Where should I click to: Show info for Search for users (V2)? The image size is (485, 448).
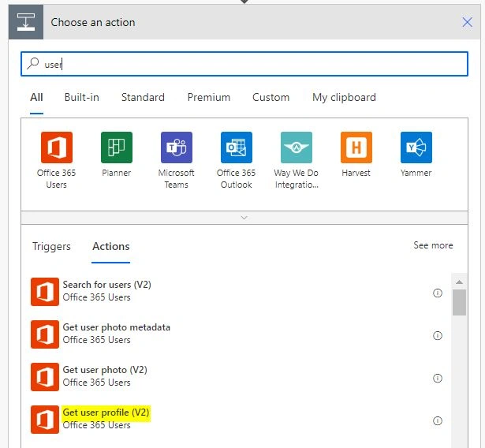point(438,293)
